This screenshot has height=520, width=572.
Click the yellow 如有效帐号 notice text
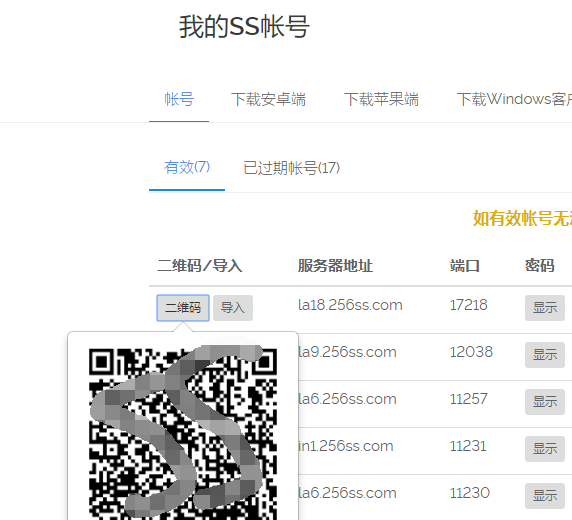coord(522,219)
